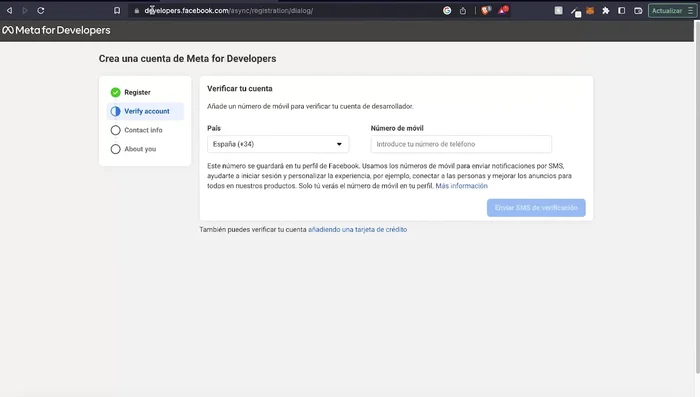Image resolution: width=700 pixels, height=397 pixels.
Task: Open the share icon in address bar
Action: (463, 10)
